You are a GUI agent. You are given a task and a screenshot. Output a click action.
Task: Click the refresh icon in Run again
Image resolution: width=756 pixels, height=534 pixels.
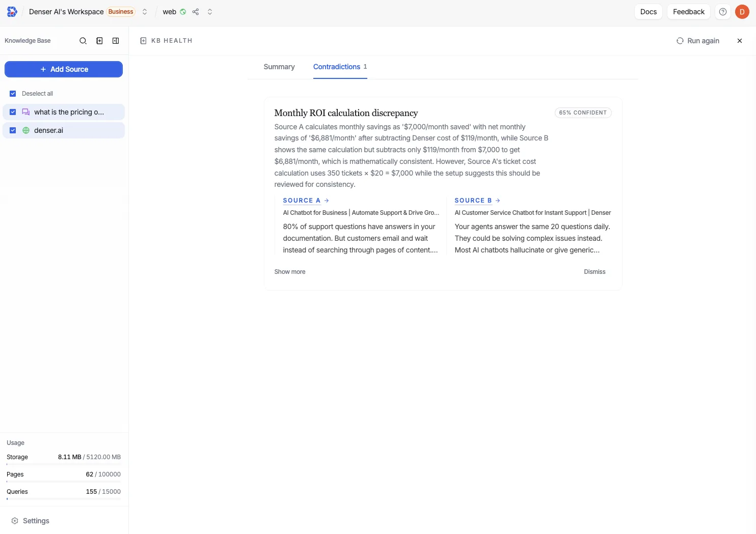coord(680,41)
